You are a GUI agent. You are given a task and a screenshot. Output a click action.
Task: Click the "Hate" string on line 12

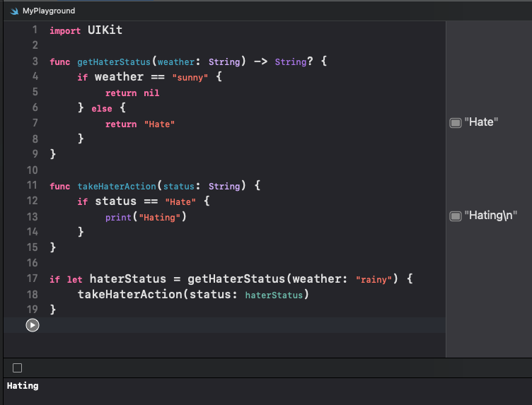pyautogui.click(x=180, y=202)
